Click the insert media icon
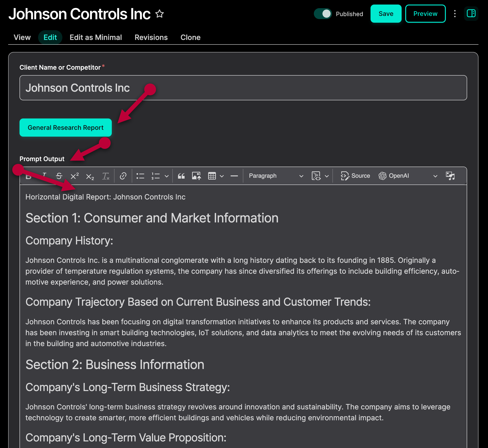 click(450, 176)
